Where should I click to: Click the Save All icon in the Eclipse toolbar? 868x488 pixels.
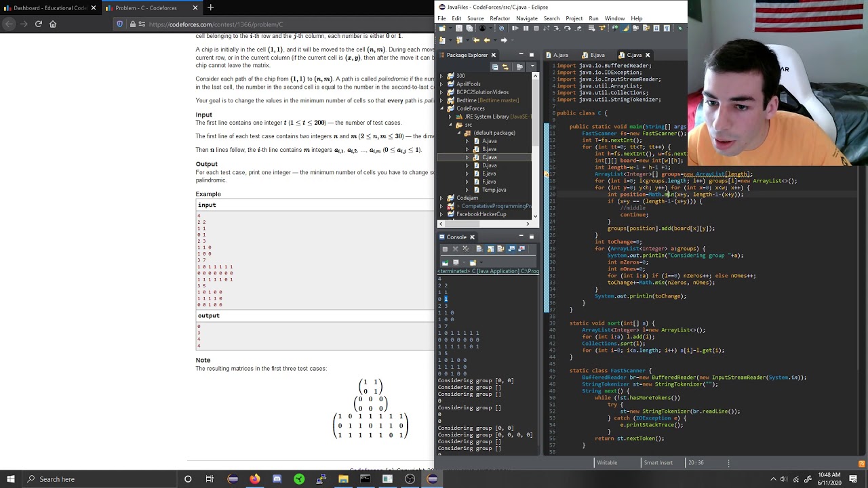point(469,28)
